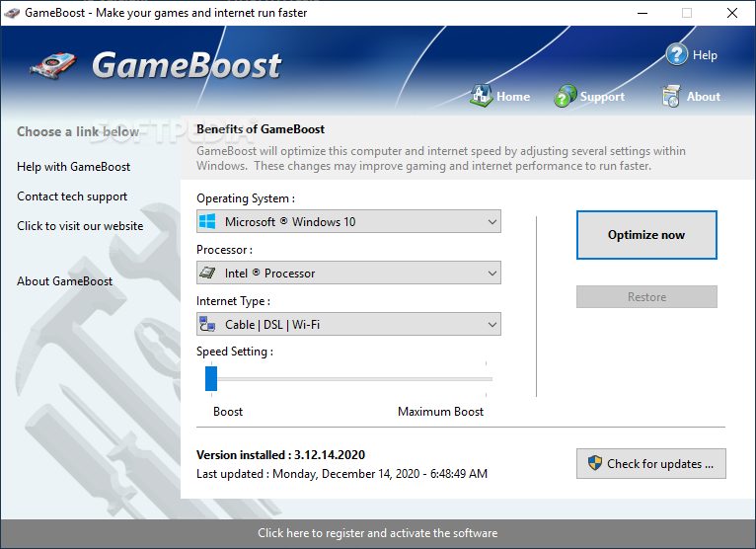
Task: Open Contact tech support link
Action: (x=72, y=196)
